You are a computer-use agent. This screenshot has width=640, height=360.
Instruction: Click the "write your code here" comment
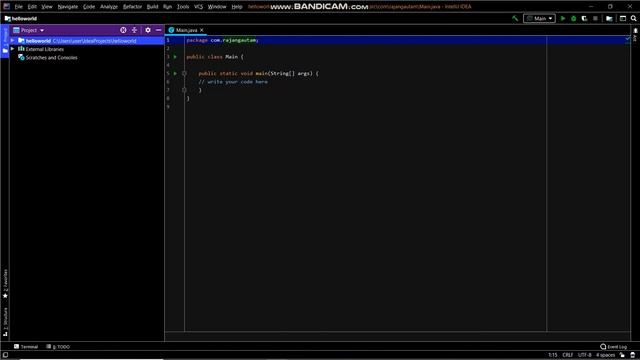coord(233,82)
